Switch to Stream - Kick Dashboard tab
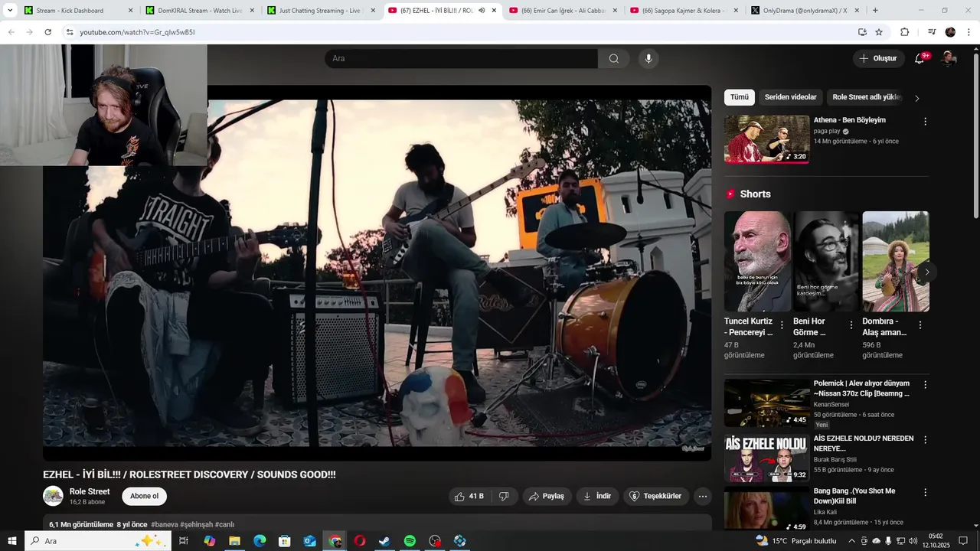The height and width of the screenshot is (551, 980). [x=79, y=11]
